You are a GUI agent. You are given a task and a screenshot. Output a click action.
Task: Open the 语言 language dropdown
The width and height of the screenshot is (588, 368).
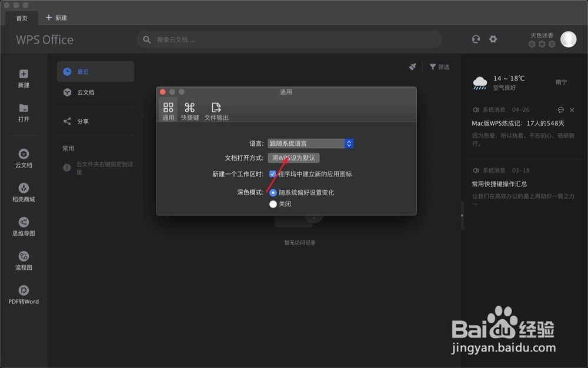310,143
